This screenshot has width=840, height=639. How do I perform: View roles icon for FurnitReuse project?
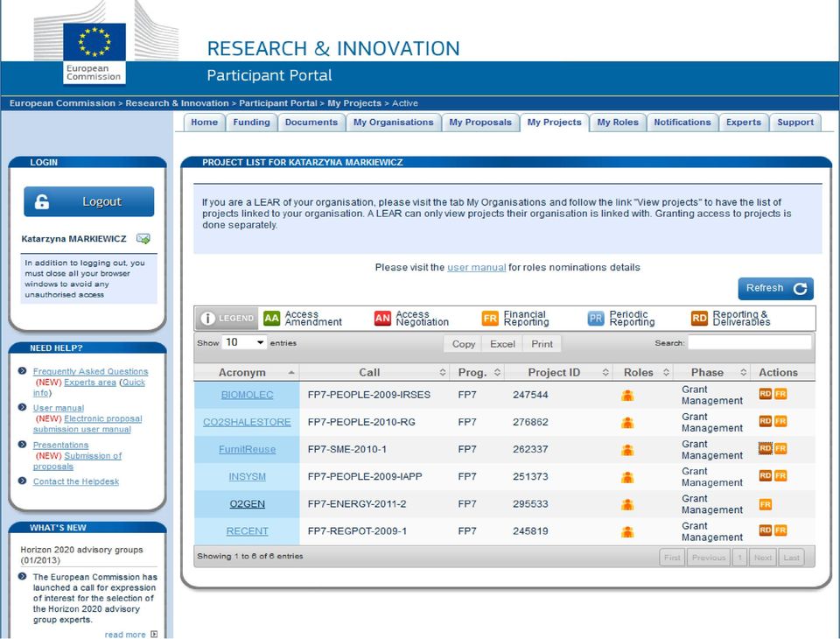(x=627, y=450)
